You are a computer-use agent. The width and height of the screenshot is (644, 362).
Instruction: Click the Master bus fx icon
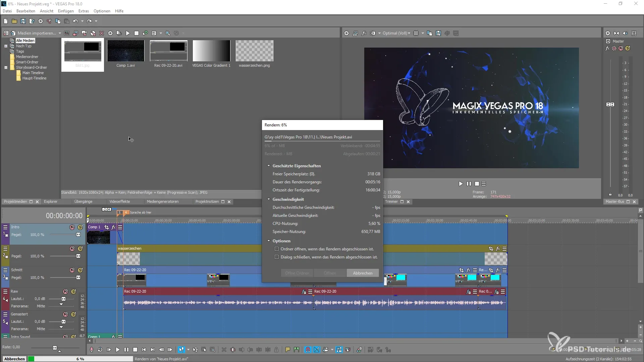607,48
